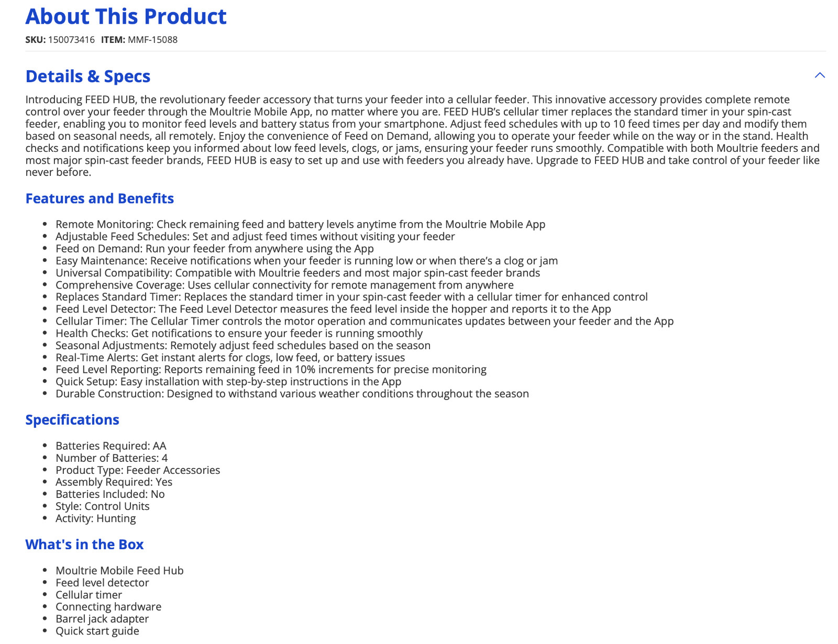Click the Cellular Timer feature line
The height and width of the screenshot is (644, 838).
click(x=365, y=321)
